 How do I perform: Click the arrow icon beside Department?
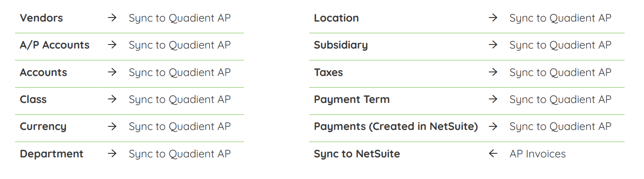(x=112, y=154)
